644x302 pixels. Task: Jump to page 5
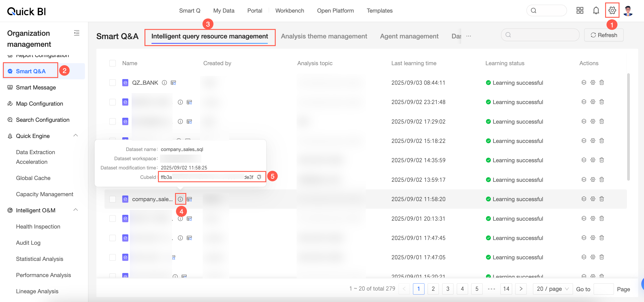click(477, 289)
